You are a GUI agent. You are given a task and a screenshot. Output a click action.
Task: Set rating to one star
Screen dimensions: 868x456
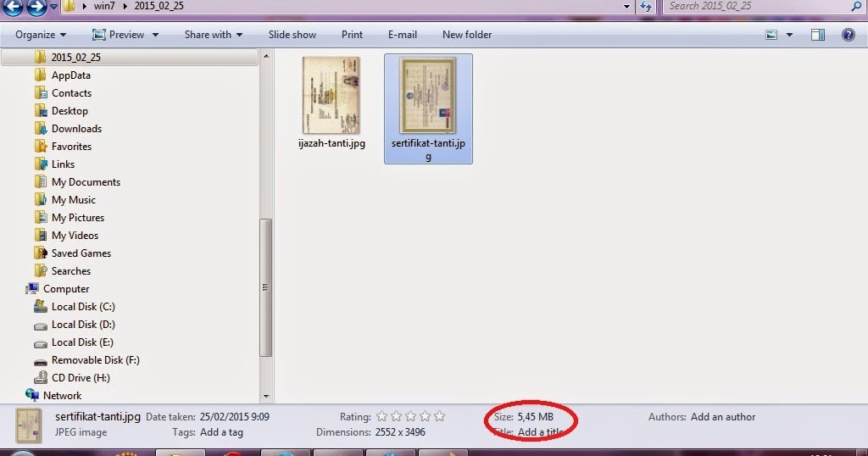point(382,416)
